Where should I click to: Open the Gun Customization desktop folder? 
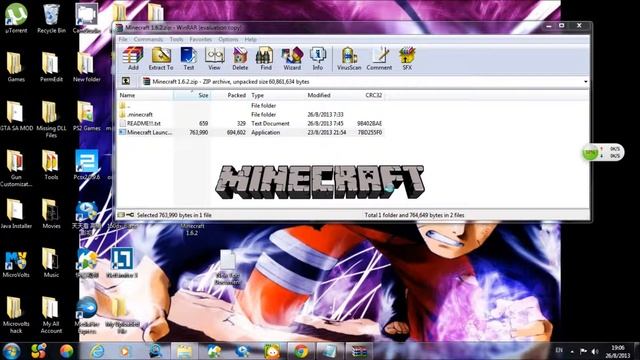click(16, 168)
